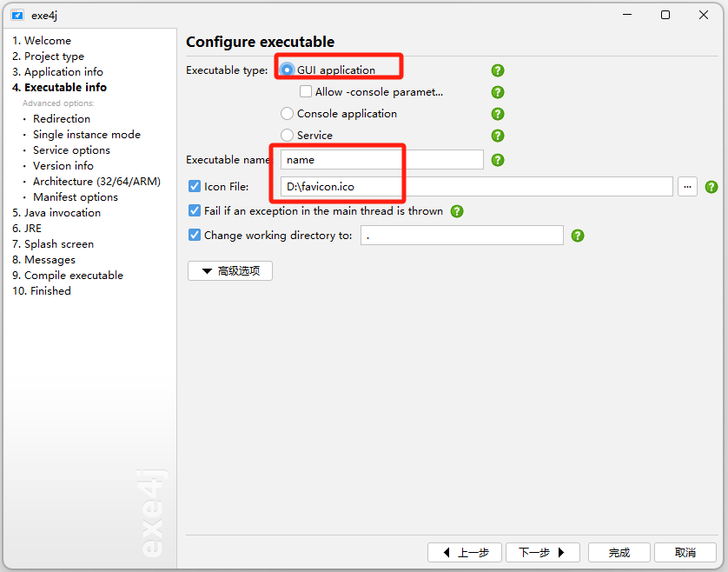This screenshot has height=572, width=728.
Task: Open help icon for Icon File
Action: (711, 187)
